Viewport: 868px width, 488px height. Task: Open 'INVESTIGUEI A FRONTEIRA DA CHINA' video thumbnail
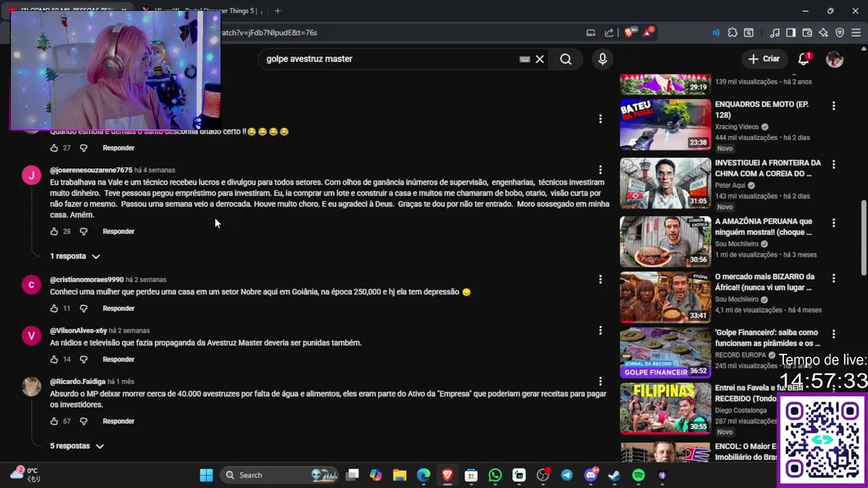click(x=665, y=183)
